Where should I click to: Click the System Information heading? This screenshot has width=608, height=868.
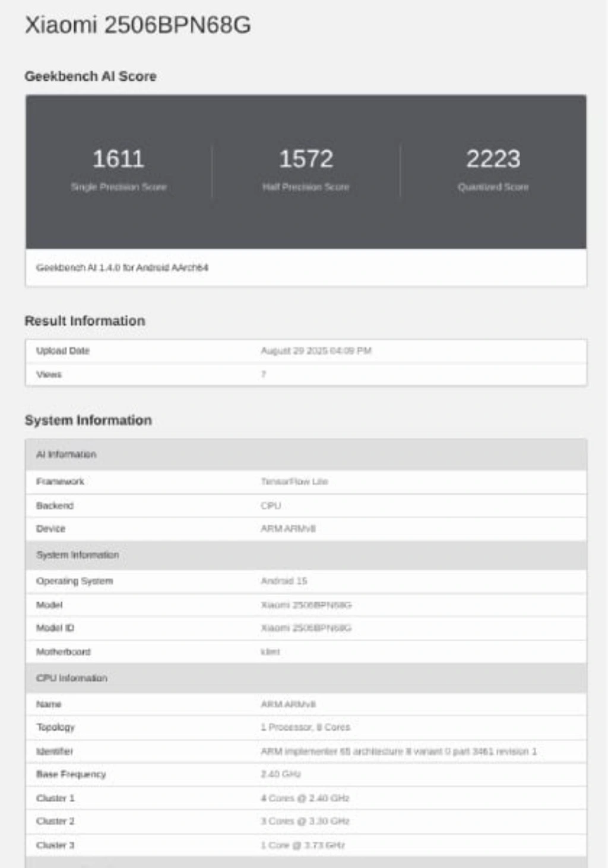(88, 420)
